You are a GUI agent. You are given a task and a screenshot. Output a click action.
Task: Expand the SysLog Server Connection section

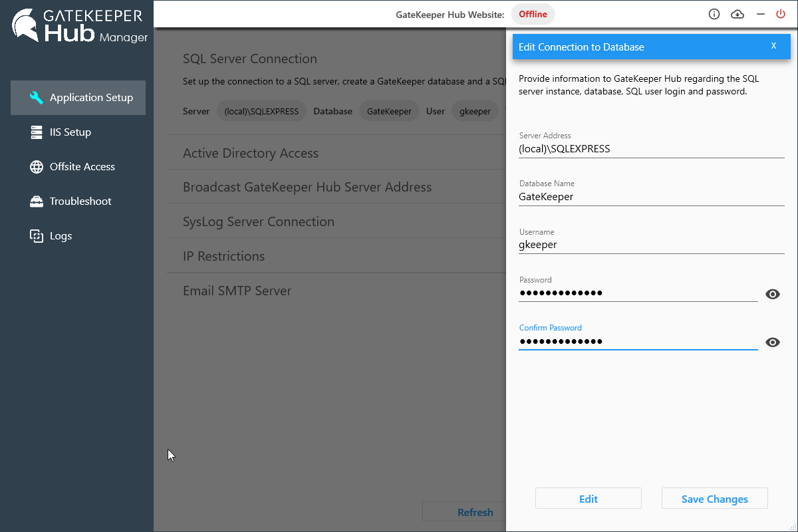point(299,221)
